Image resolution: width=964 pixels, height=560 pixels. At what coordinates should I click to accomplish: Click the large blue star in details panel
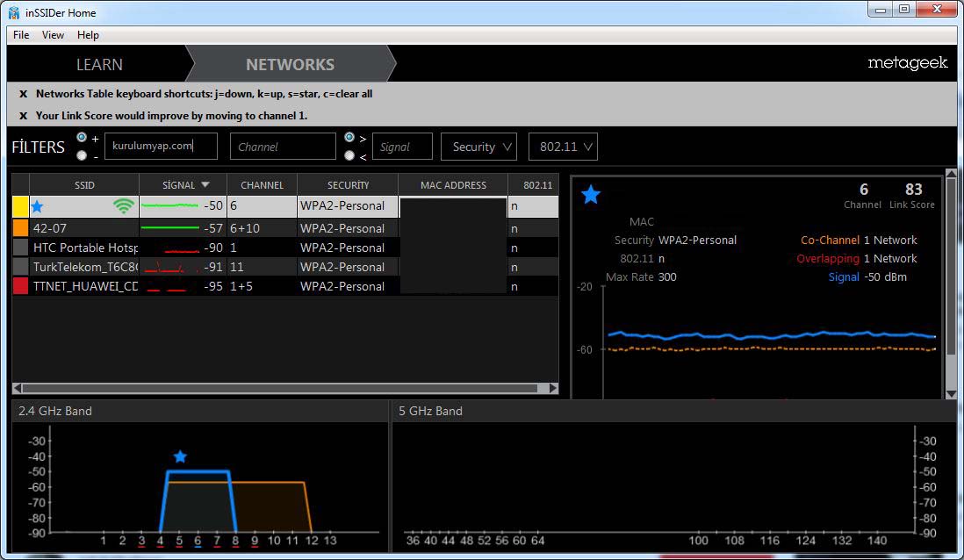[x=590, y=194]
